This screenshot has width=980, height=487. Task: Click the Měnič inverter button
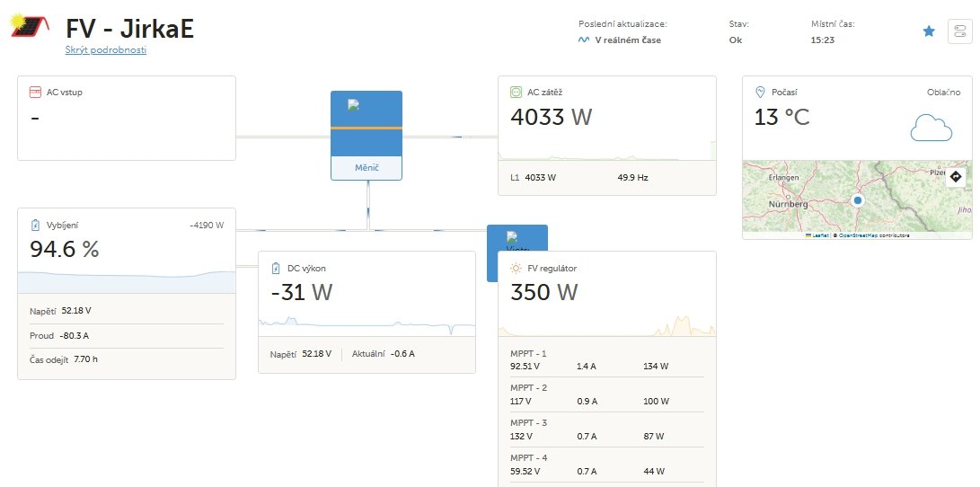point(366,168)
